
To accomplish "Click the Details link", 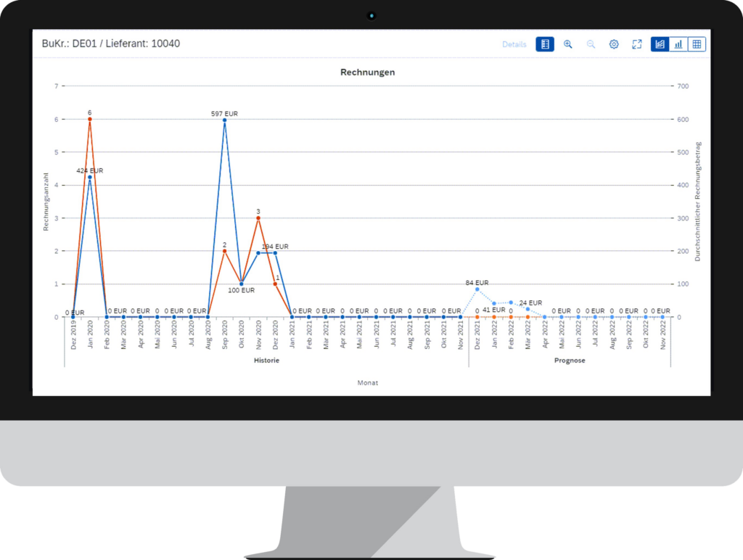I will click(x=514, y=44).
